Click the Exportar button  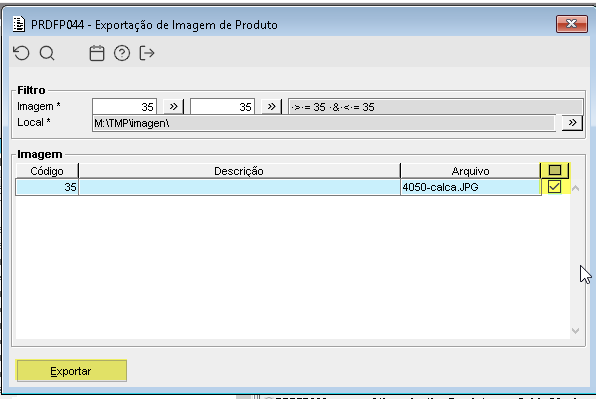tap(71, 371)
